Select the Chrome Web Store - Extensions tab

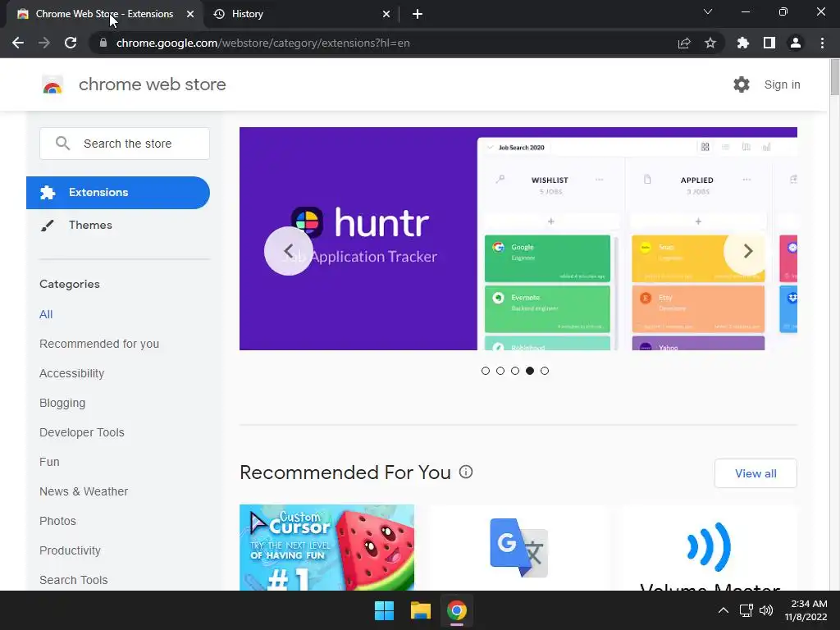(x=104, y=14)
